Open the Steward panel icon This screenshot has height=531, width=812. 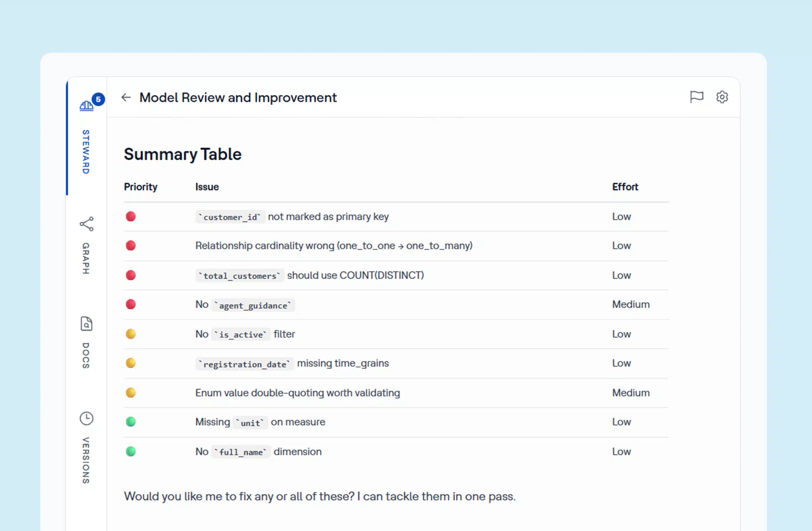click(86, 106)
